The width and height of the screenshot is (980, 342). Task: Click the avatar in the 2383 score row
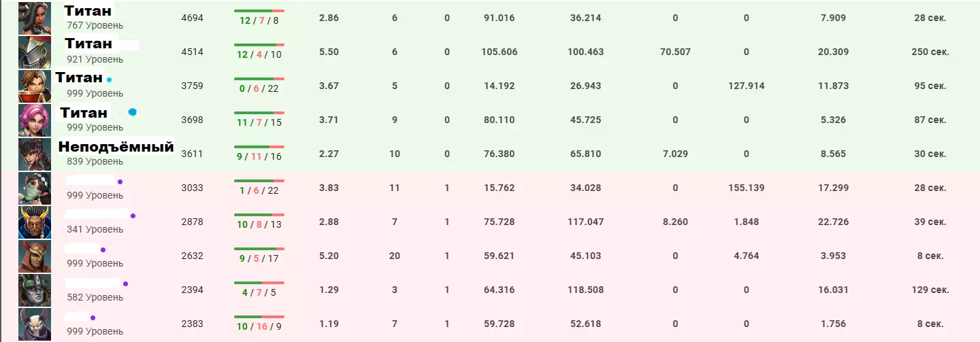pos(35,324)
